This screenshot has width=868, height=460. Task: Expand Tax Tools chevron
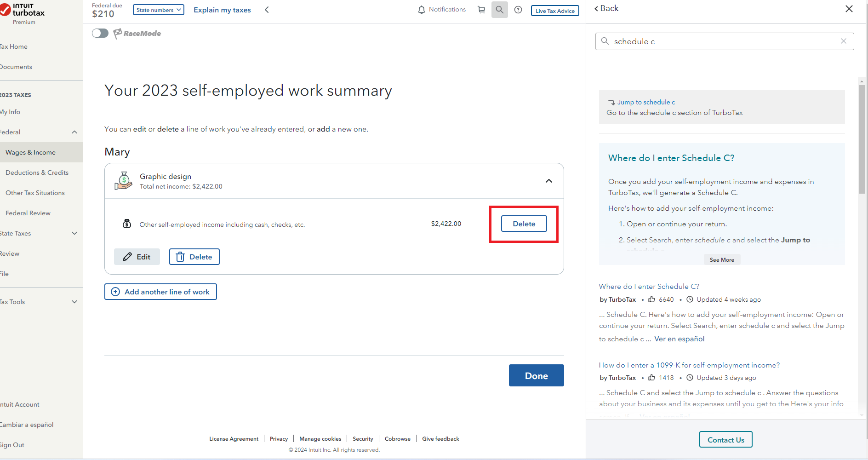pos(74,302)
